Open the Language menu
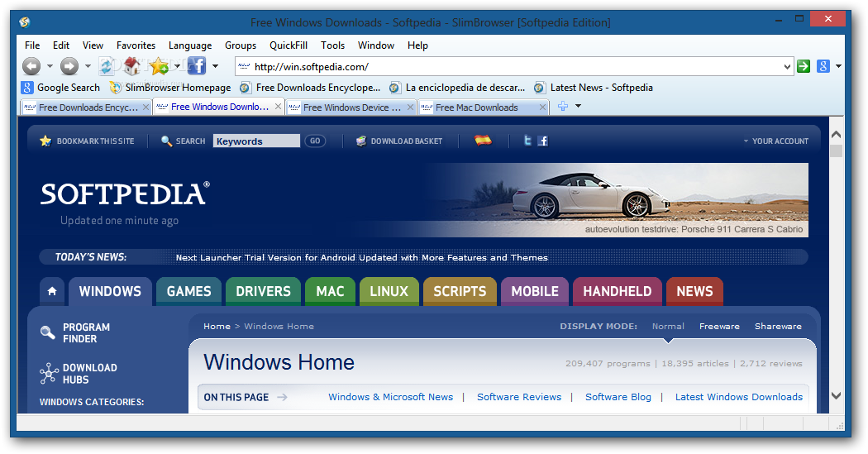 coord(190,45)
